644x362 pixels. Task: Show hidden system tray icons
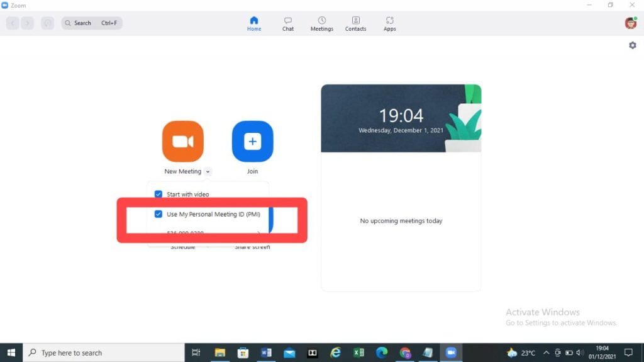click(546, 353)
